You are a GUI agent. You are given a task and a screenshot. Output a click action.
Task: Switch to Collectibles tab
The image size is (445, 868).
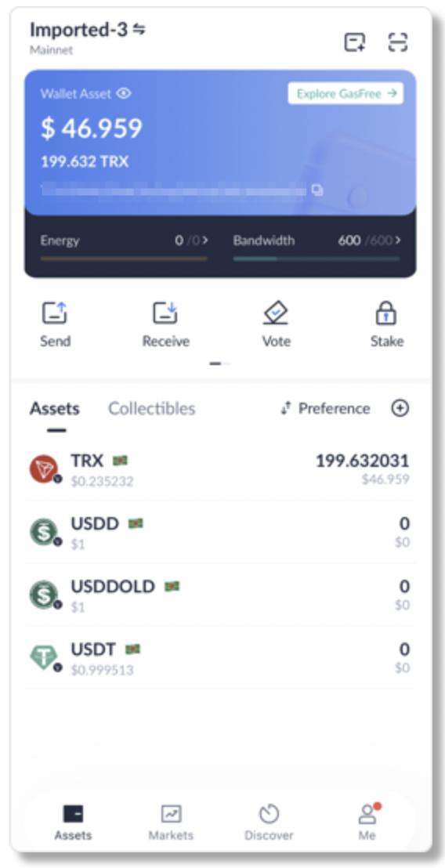152,408
